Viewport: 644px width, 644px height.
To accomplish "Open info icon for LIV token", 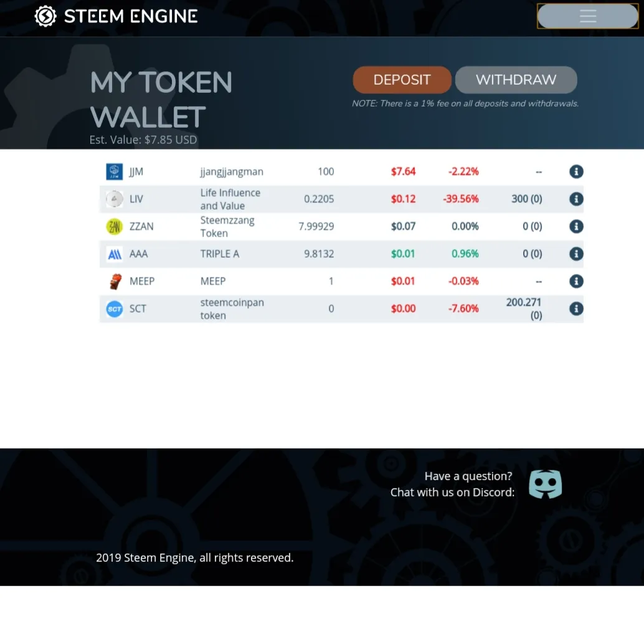I will (576, 199).
